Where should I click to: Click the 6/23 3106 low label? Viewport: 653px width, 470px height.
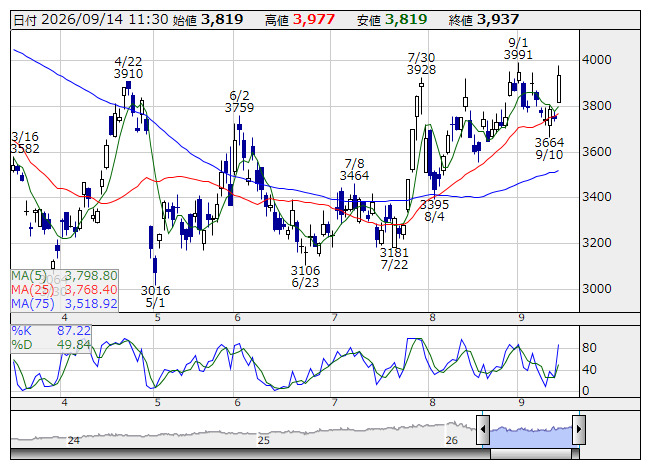pyautogui.click(x=305, y=276)
